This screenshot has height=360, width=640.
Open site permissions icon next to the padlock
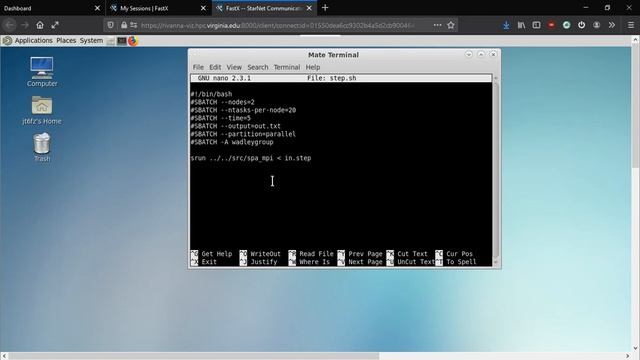[x=133, y=25]
